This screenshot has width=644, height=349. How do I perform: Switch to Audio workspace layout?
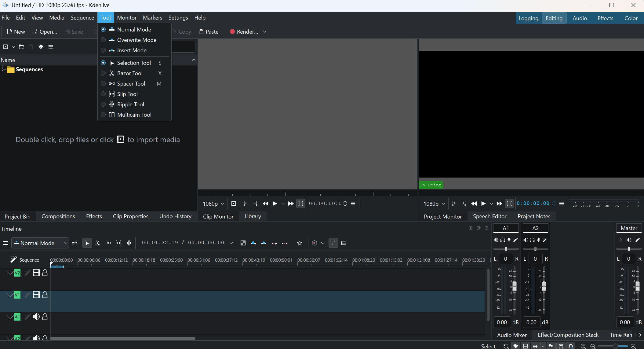pyautogui.click(x=580, y=18)
